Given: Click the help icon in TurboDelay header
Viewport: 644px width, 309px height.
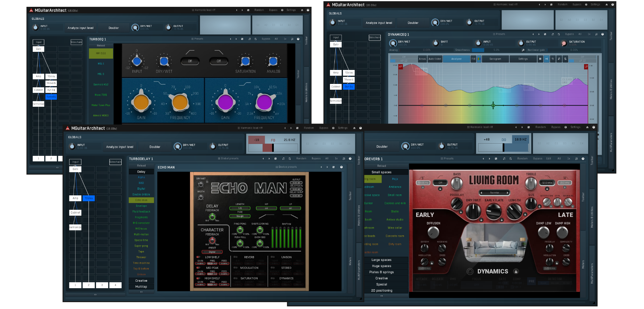Looking at the screenshot, I should 350,159.
